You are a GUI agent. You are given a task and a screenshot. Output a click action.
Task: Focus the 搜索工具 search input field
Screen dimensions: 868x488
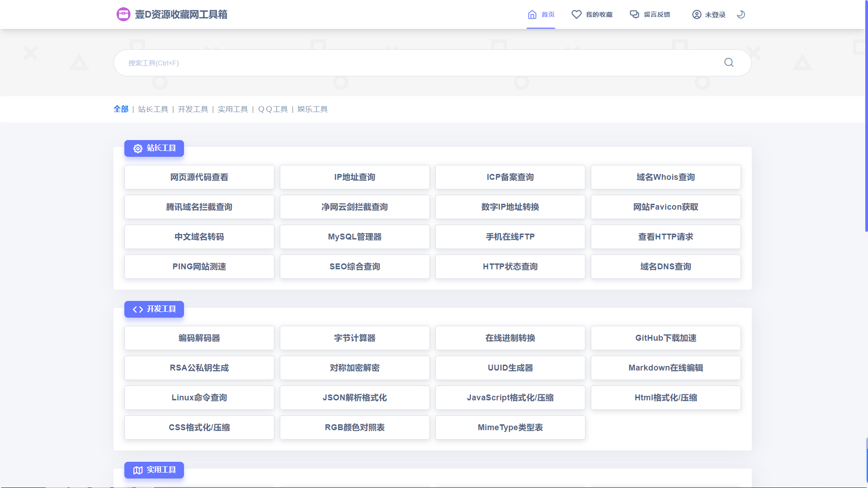(x=407, y=63)
